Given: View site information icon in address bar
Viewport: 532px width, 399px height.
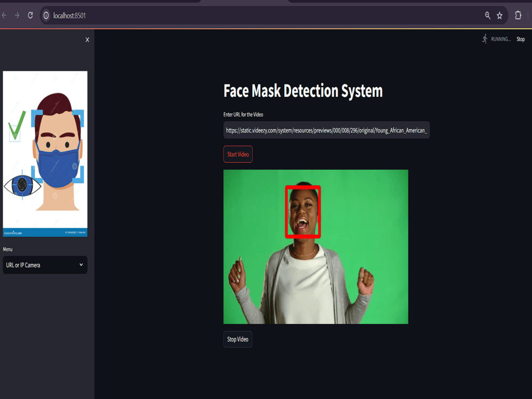Looking at the screenshot, I should (x=46, y=15).
